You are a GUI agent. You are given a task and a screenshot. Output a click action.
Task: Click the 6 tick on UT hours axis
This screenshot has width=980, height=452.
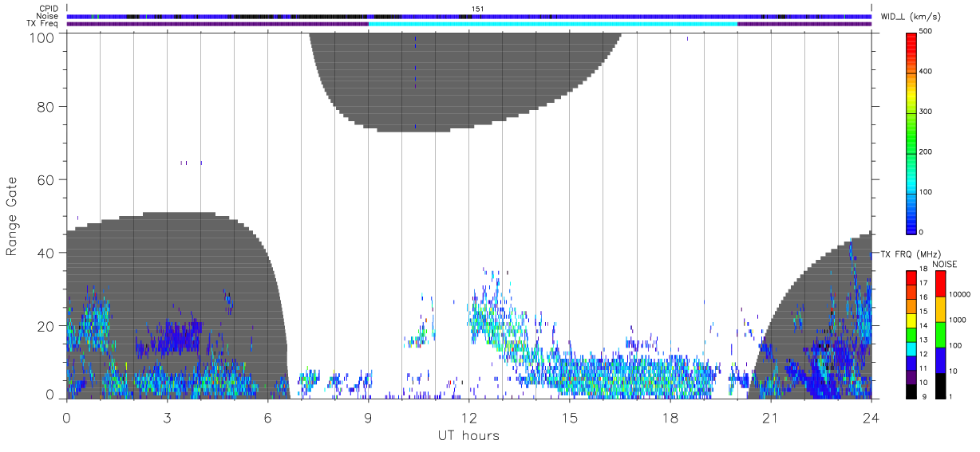(x=267, y=417)
